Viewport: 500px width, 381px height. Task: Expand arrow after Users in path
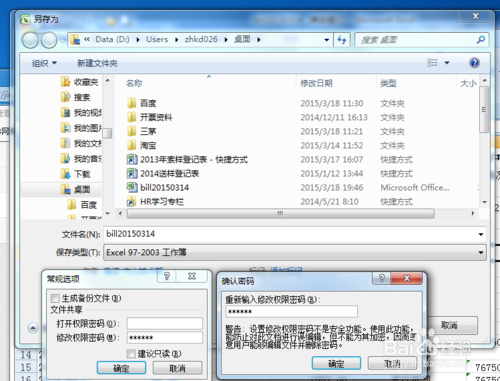coord(177,40)
